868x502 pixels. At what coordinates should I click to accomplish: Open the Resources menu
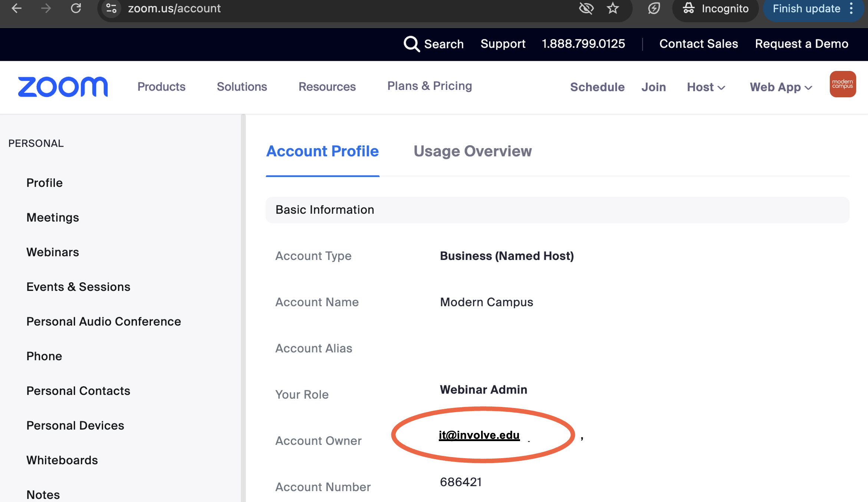(x=327, y=87)
